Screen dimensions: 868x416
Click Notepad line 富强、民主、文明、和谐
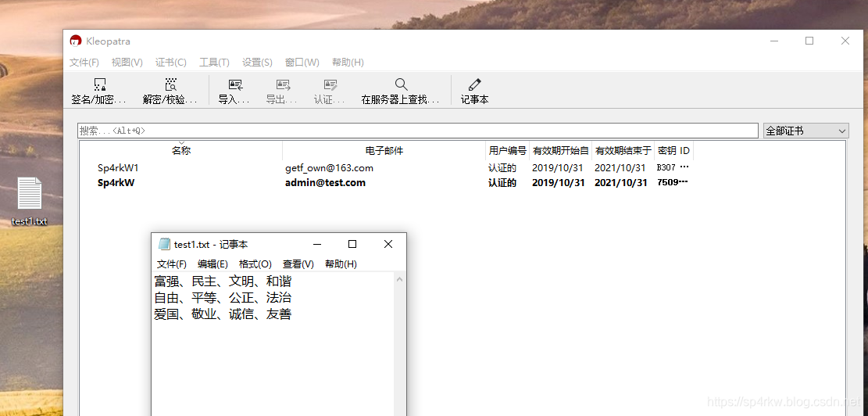click(x=223, y=282)
